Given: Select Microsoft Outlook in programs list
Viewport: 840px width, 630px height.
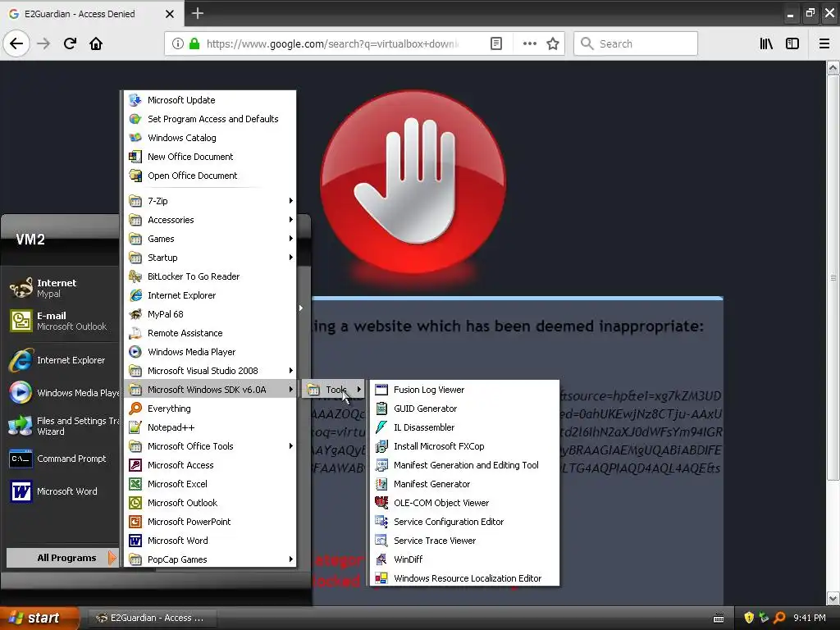Looking at the screenshot, I should pos(211,503).
